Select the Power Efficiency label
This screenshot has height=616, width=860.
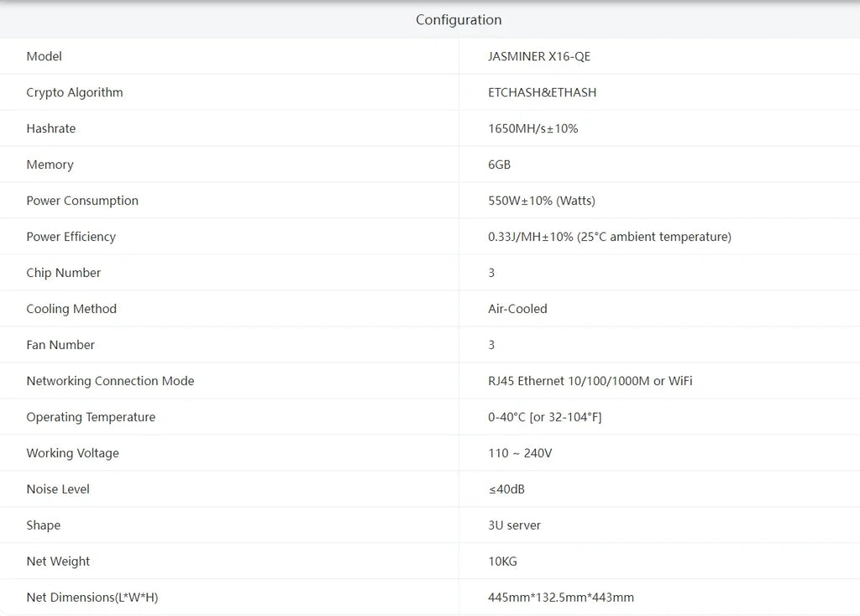tap(71, 238)
